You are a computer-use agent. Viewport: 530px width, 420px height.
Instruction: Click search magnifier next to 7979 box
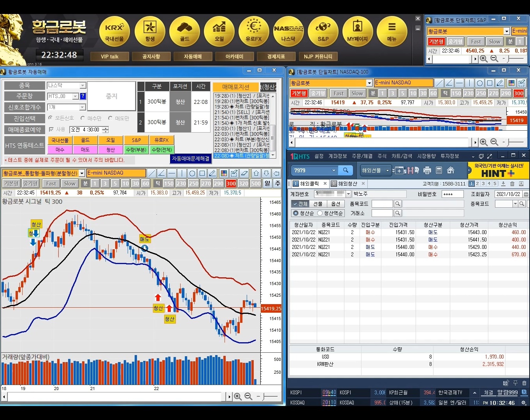point(346,170)
